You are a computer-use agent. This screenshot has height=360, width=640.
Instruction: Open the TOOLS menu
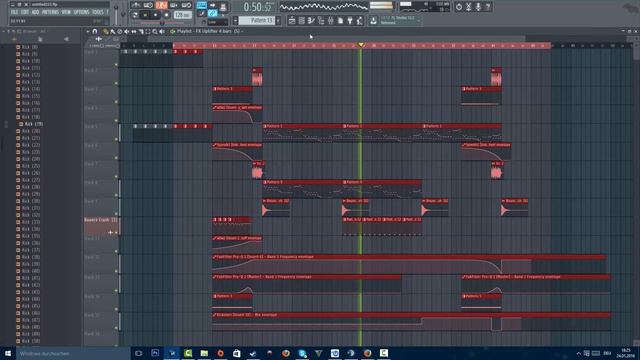[98, 12]
